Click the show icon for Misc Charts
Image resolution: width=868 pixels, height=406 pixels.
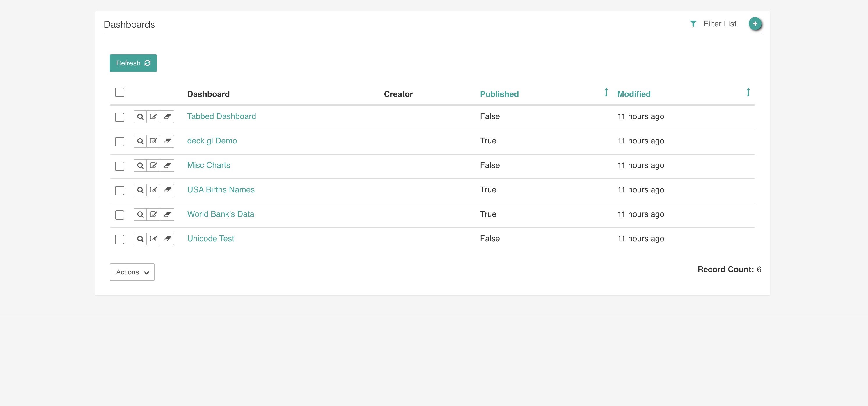[x=141, y=166]
